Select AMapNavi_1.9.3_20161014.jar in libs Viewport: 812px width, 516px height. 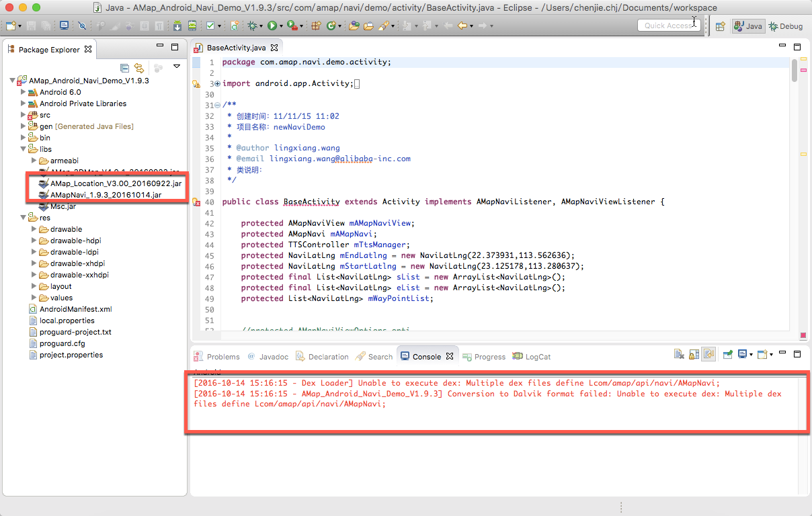pyautogui.click(x=100, y=195)
